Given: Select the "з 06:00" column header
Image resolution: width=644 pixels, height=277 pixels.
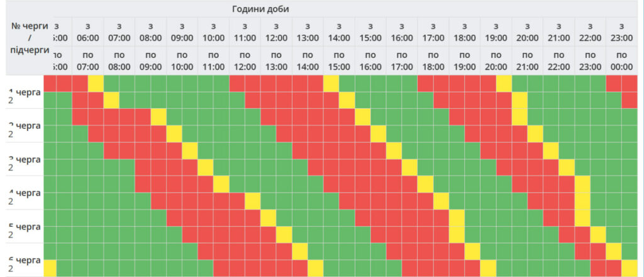Looking at the screenshot, I should (x=87, y=31).
